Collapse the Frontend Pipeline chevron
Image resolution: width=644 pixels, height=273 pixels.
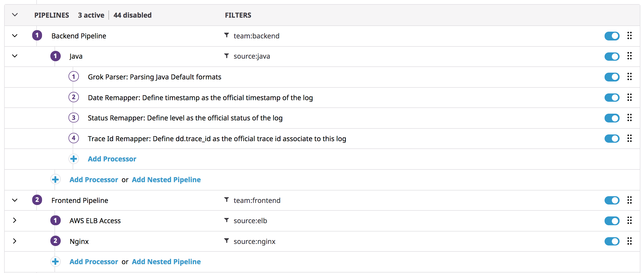15,200
